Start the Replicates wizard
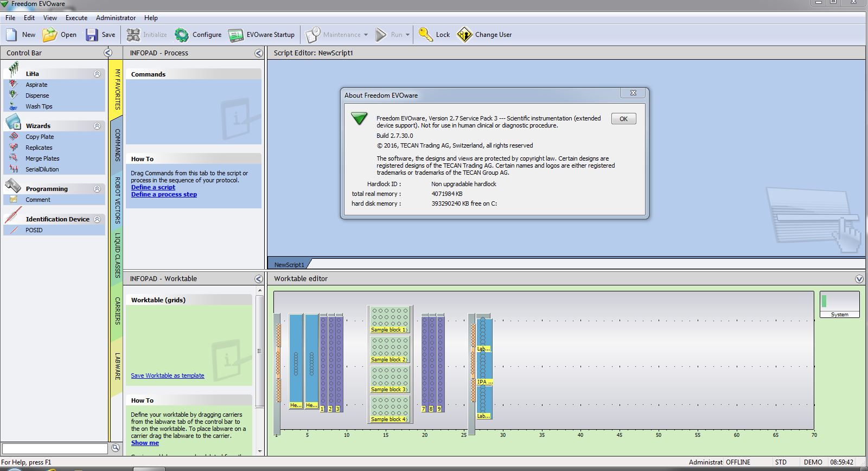This screenshot has height=471, width=868. [39, 148]
